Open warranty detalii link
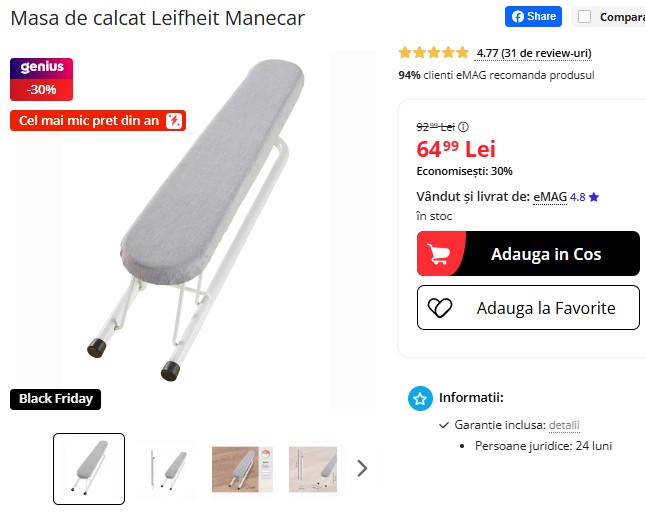The width and height of the screenshot is (645, 513). 564,425
